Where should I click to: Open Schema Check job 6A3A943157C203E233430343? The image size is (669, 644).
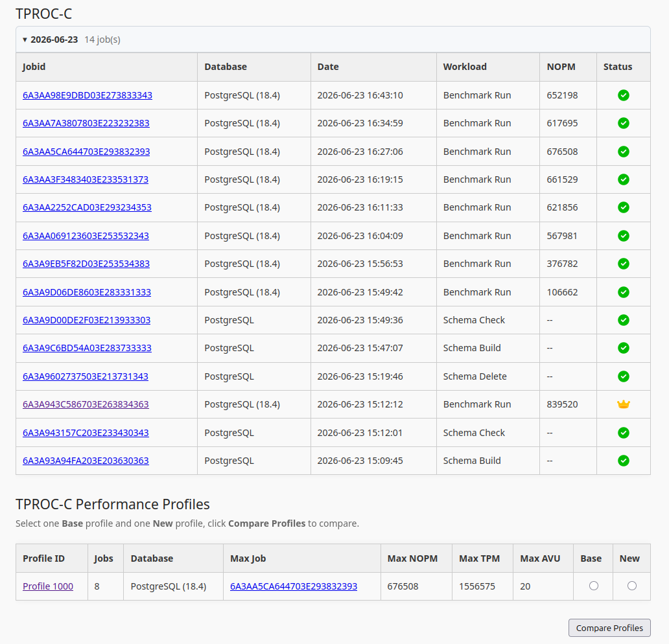coord(86,433)
